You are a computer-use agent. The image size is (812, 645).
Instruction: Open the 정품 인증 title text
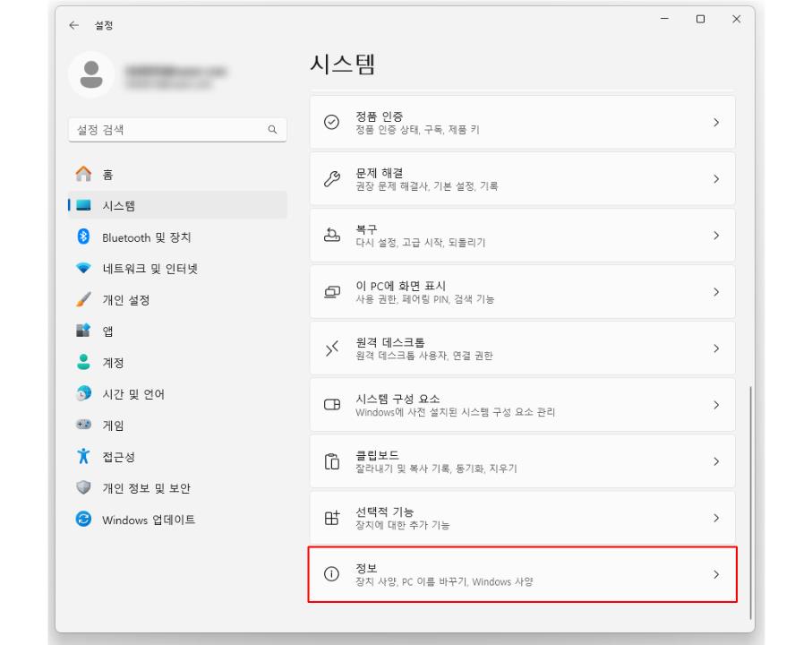pos(379,116)
